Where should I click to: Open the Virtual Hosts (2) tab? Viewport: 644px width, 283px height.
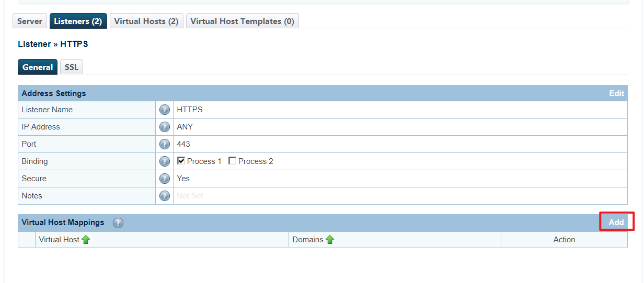[146, 21]
